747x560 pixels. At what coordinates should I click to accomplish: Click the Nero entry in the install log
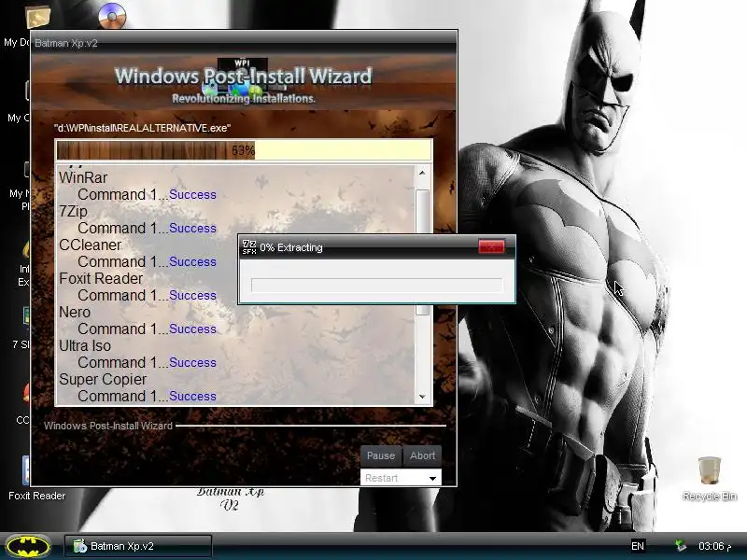tap(75, 312)
